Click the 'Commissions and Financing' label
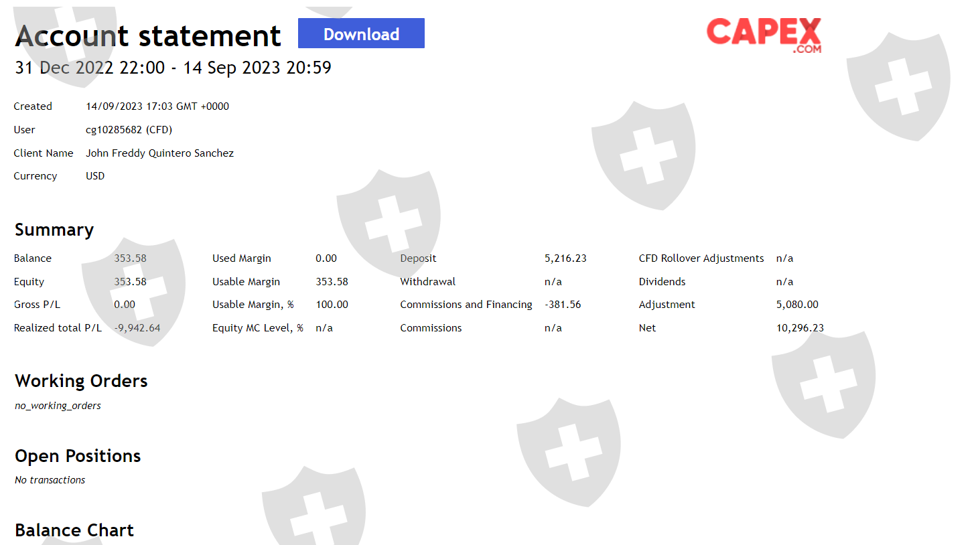 pos(466,305)
